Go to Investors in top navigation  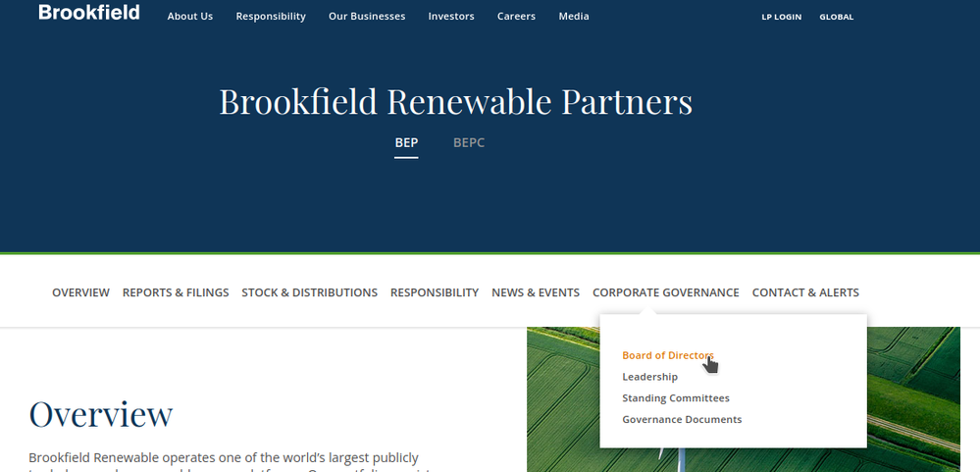pyautogui.click(x=451, y=17)
